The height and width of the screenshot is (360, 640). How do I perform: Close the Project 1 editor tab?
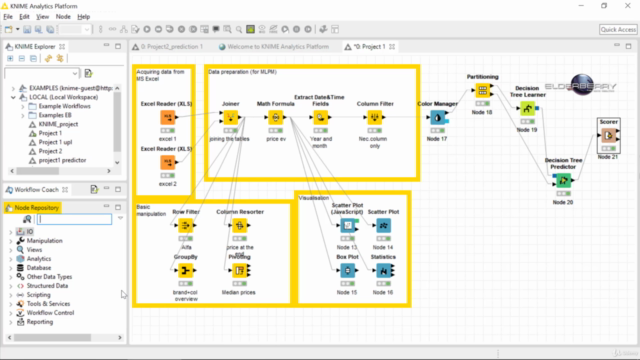(x=392, y=47)
